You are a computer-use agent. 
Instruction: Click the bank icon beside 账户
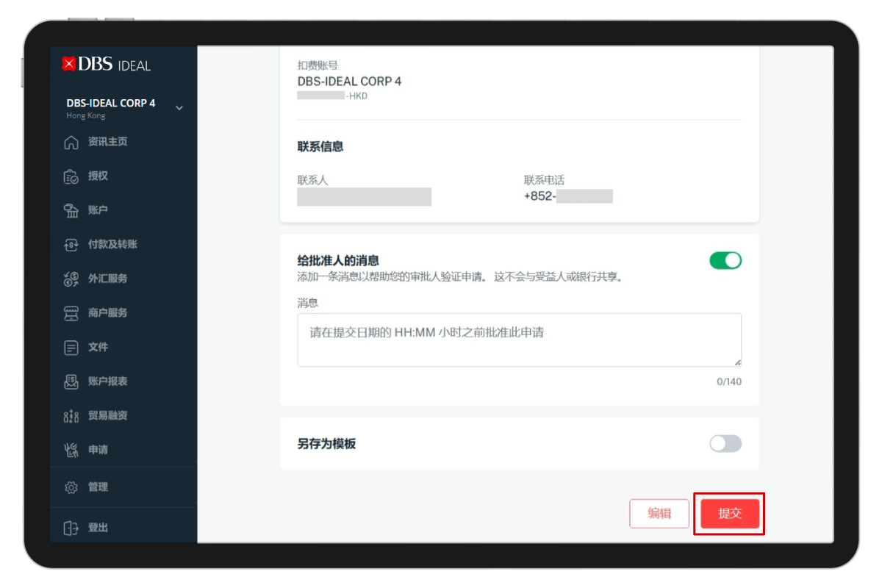(x=71, y=210)
